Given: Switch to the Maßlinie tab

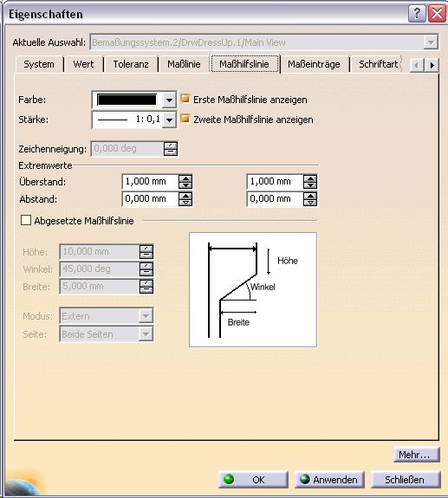Looking at the screenshot, I should click(184, 64).
